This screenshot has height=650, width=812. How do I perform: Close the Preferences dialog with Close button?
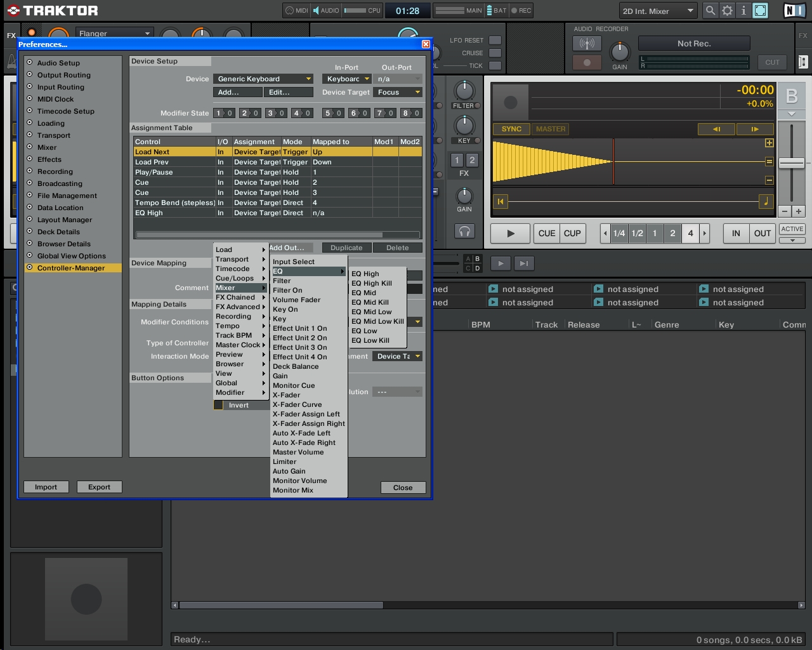coord(403,487)
